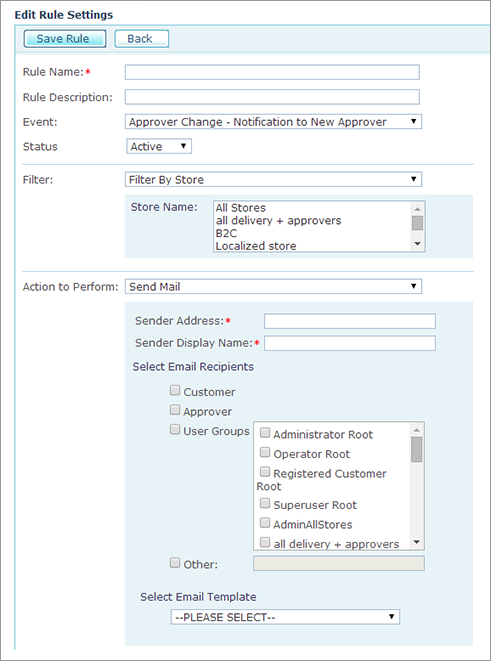Choose Localized store in Store Name list
This screenshot has width=491, height=661.
256,246
